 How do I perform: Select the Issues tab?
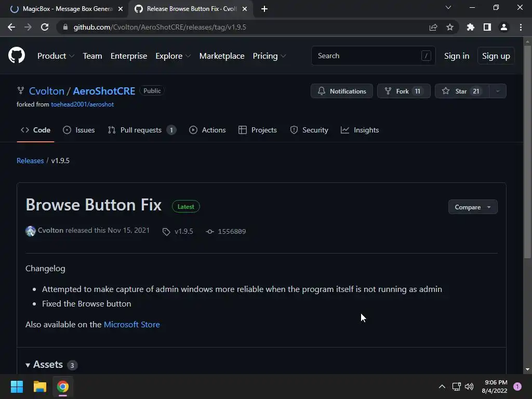coord(79,130)
